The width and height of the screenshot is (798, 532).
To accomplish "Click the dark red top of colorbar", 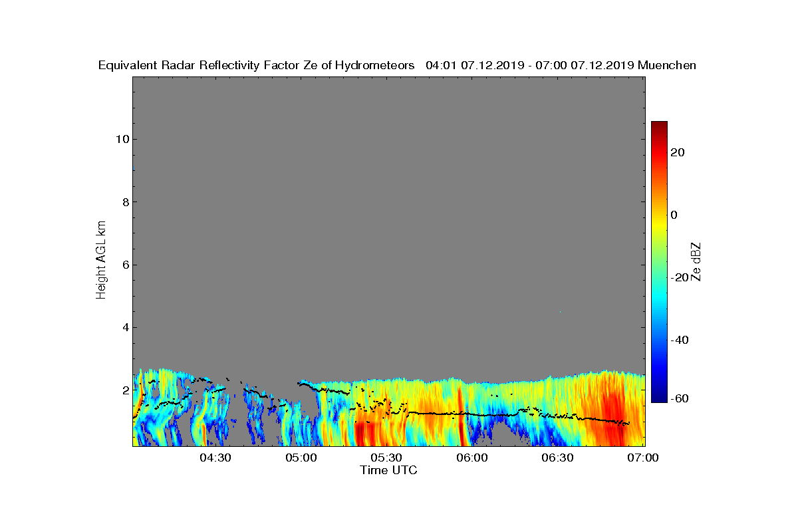I will [659, 126].
